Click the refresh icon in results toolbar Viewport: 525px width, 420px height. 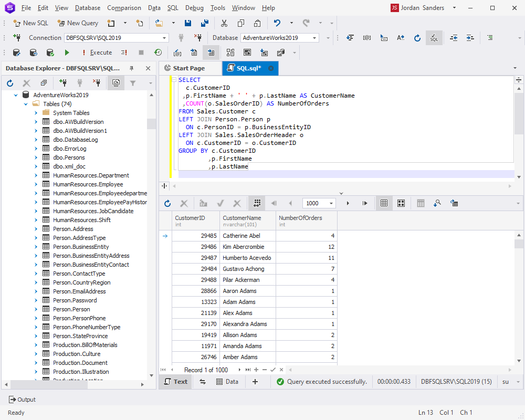tap(167, 203)
